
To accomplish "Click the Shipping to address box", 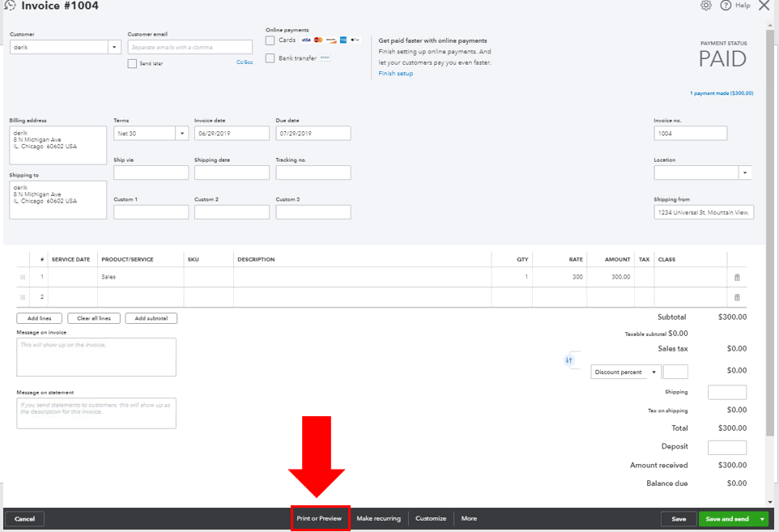I will (x=57, y=200).
